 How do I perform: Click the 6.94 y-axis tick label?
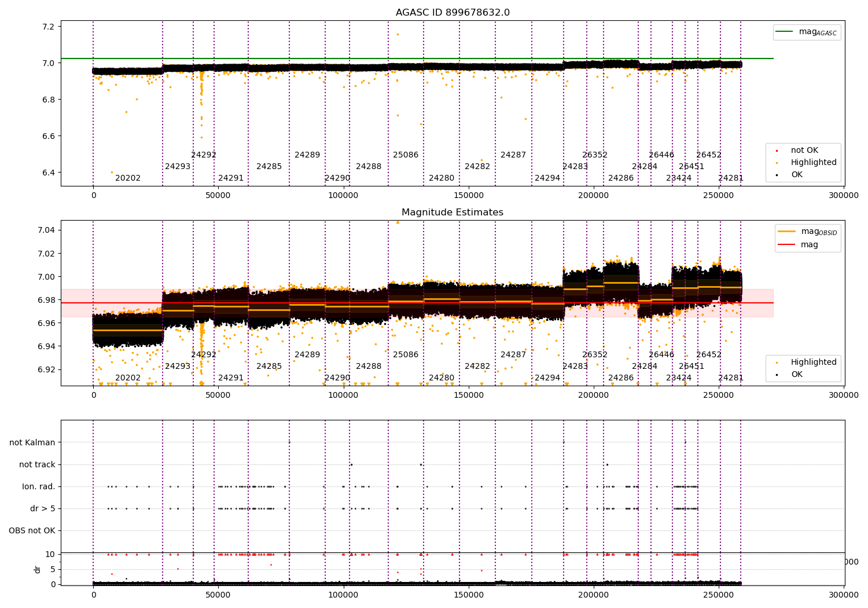[46, 346]
